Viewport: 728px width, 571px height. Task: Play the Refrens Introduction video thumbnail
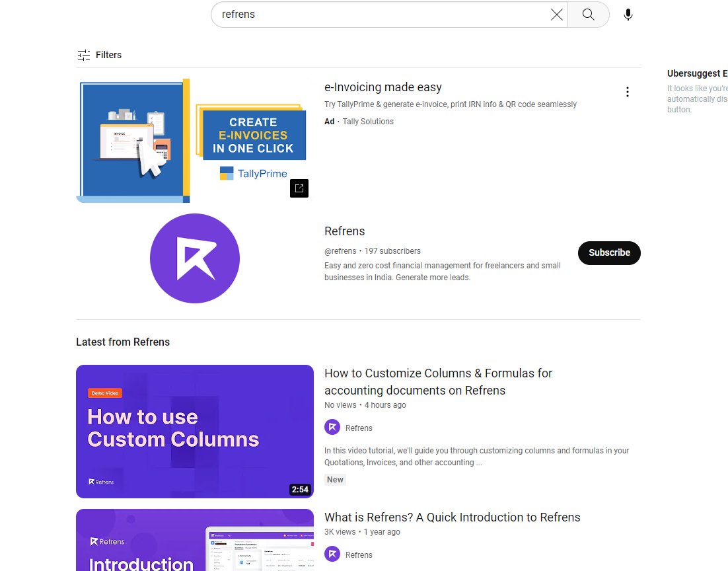click(x=195, y=540)
